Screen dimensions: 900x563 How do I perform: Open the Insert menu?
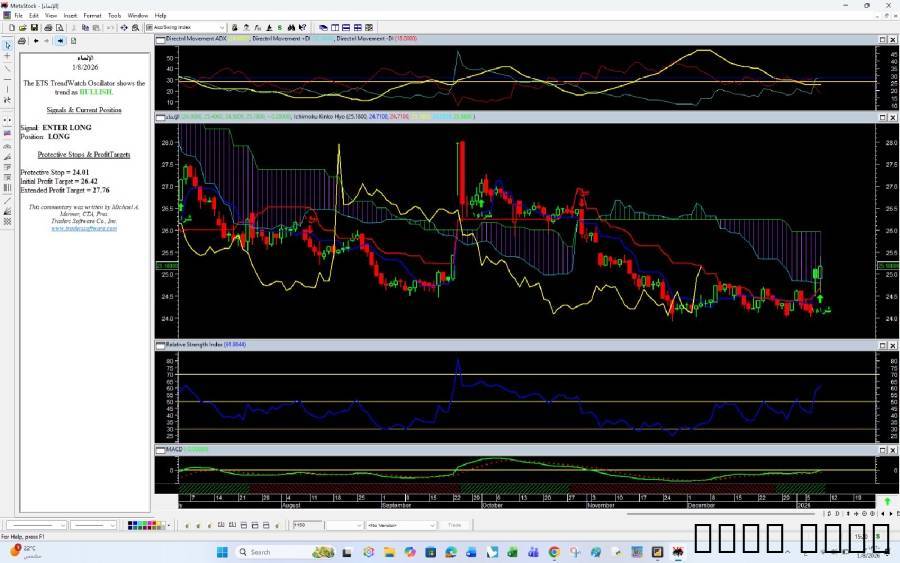pyautogui.click(x=70, y=15)
